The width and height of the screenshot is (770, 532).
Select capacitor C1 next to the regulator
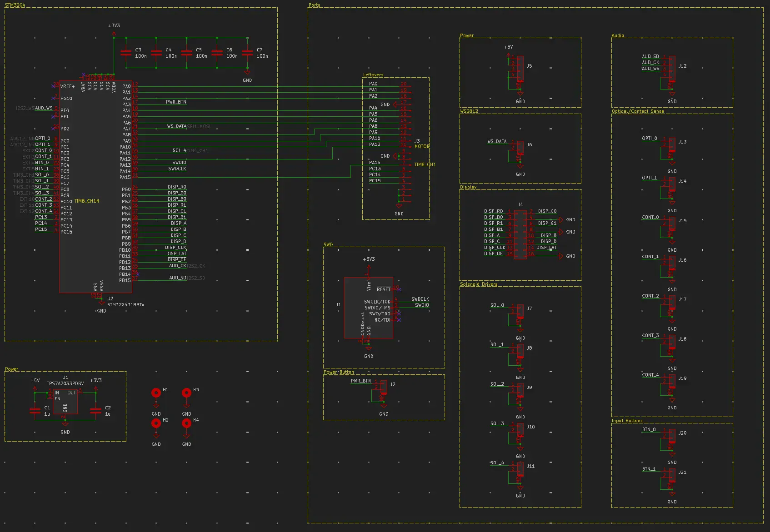click(x=35, y=411)
